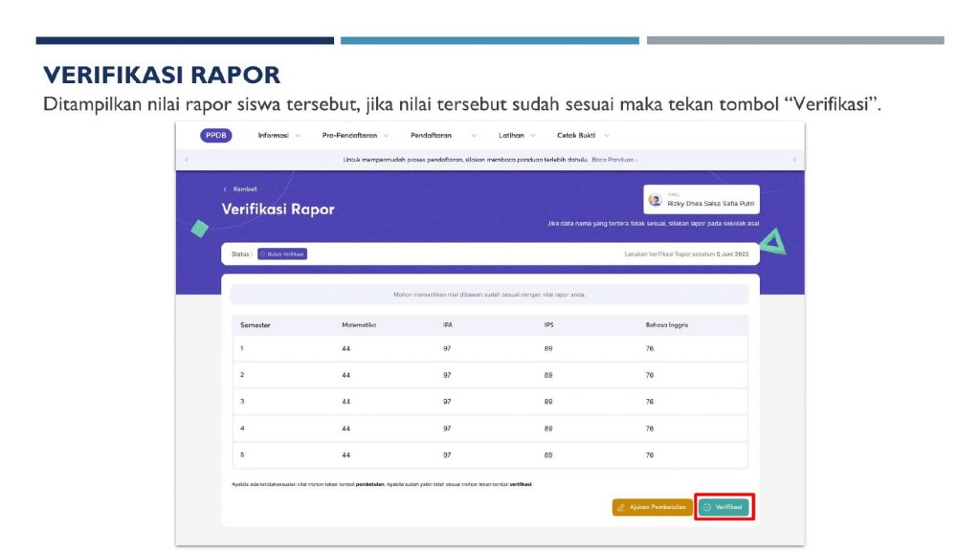Expand the Pra-Pendaftaran dropdown menu
Viewport: 980px width, 552px height.
click(x=356, y=136)
